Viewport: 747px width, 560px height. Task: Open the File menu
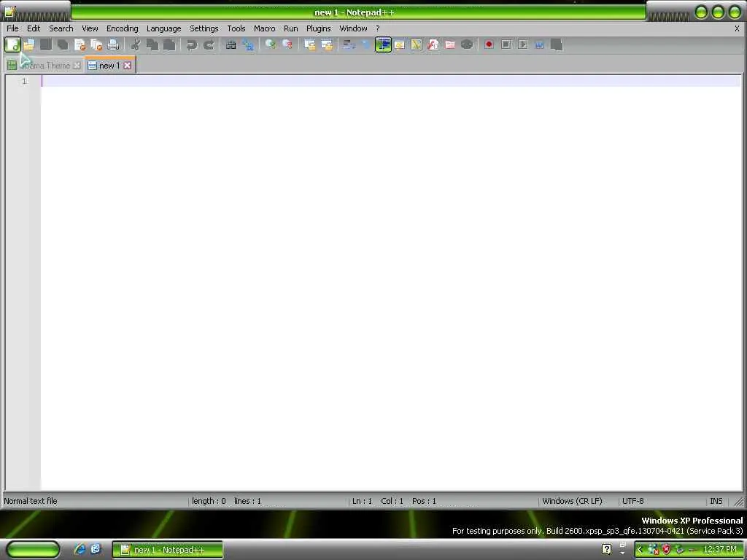click(x=12, y=28)
